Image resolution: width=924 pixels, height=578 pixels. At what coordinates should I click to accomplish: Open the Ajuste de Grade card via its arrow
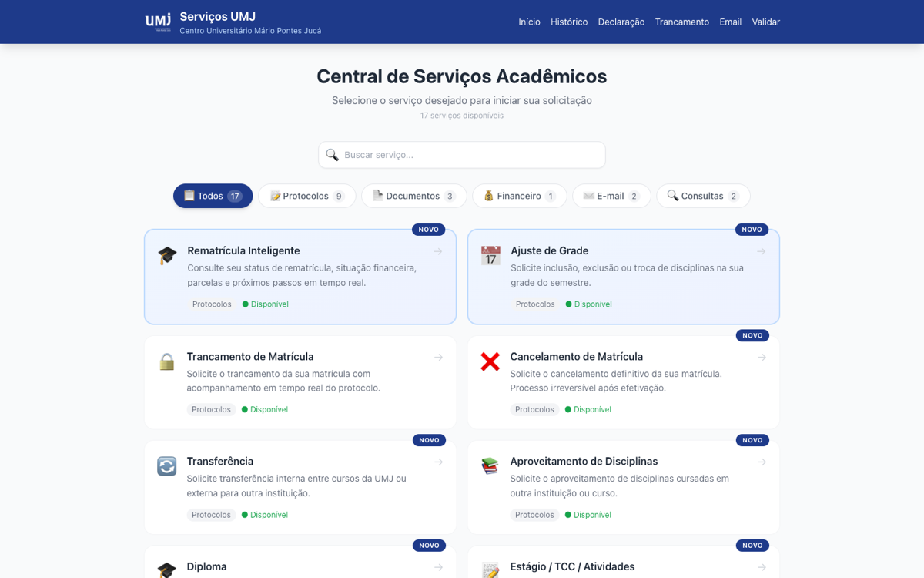click(761, 250)
